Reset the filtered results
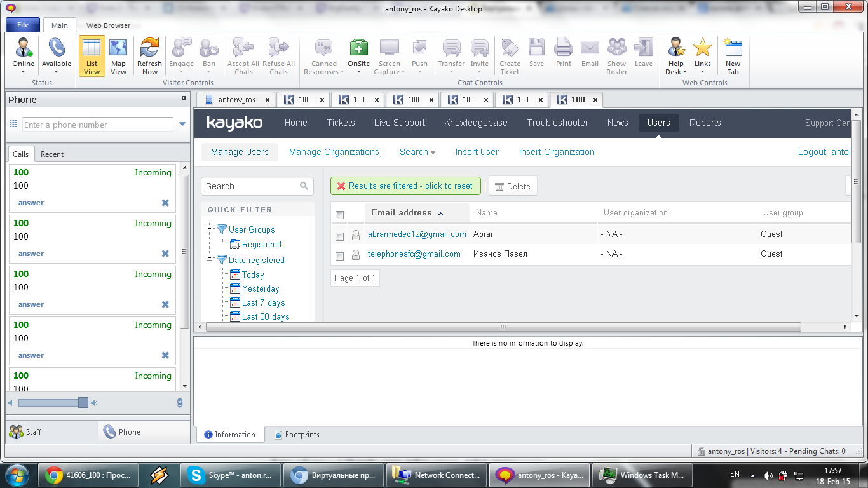The height and width of the screenshot is (488, 868). coord(405,186)
